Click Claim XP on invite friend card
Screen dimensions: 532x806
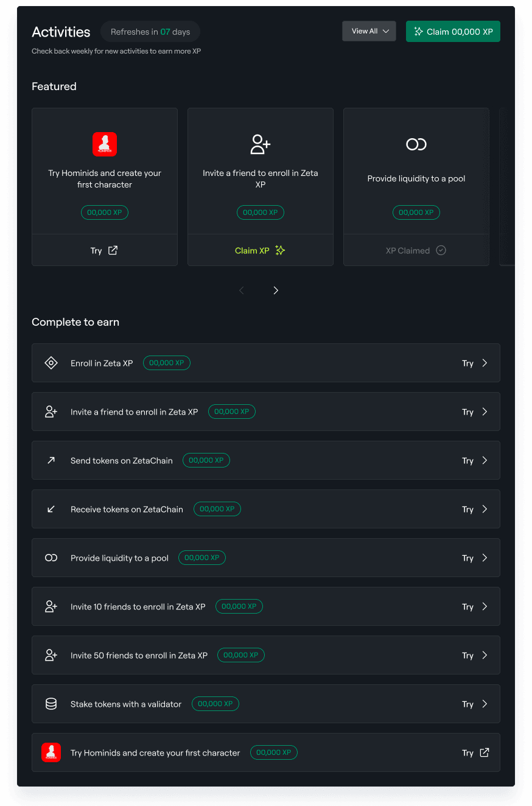tap(260, 250)
